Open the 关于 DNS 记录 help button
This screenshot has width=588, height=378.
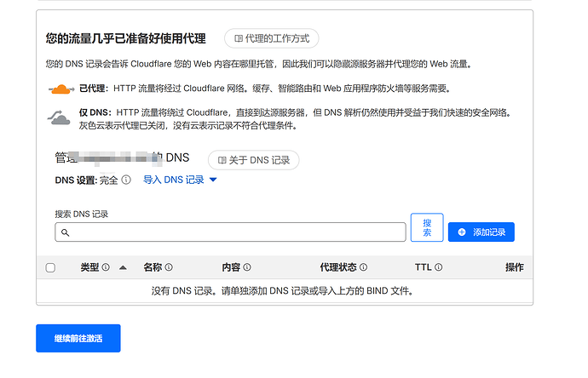point(253,160)
